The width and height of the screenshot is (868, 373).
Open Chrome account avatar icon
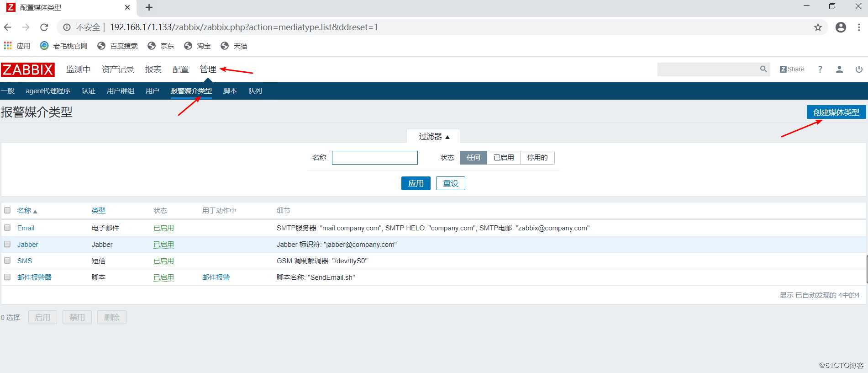pyautogui.click(x=841, y=27)
